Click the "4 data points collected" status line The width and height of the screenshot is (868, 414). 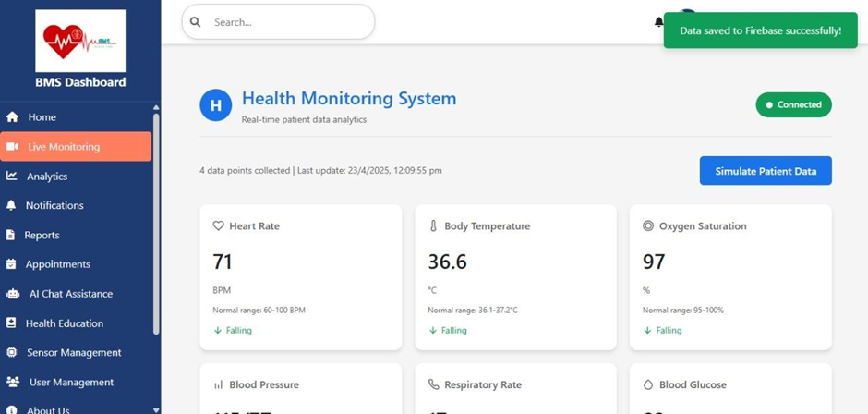pos(320,171)
